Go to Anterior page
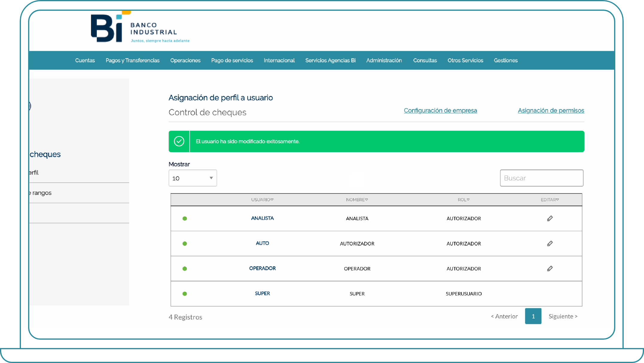This screenshot has width=644, height=363. coord(504,316)
